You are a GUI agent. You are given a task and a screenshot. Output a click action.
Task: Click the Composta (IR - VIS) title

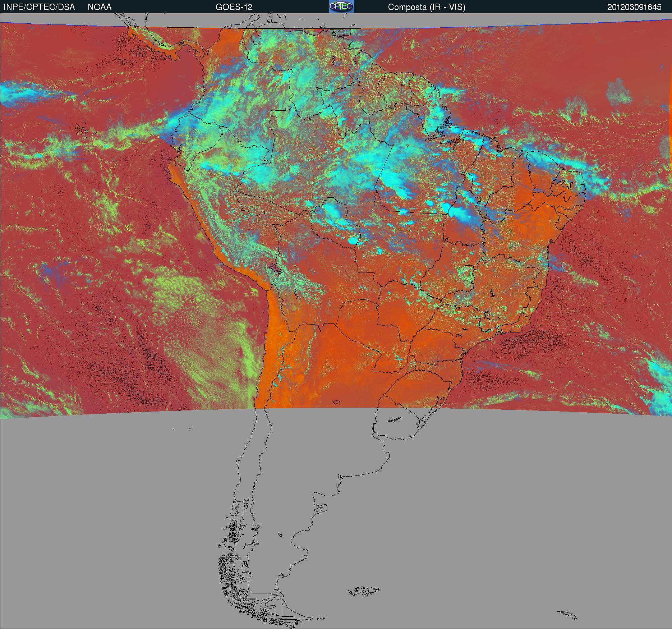(x=427, y=7)
